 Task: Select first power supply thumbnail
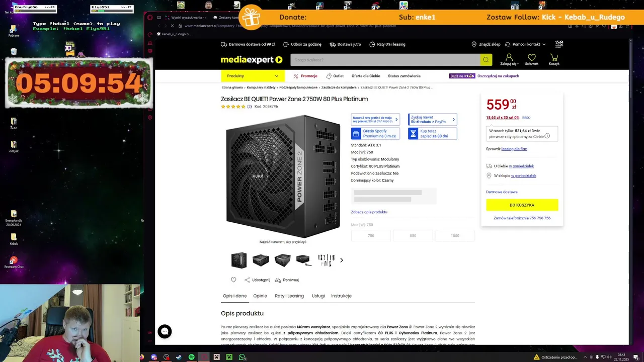tap(239, 260)
